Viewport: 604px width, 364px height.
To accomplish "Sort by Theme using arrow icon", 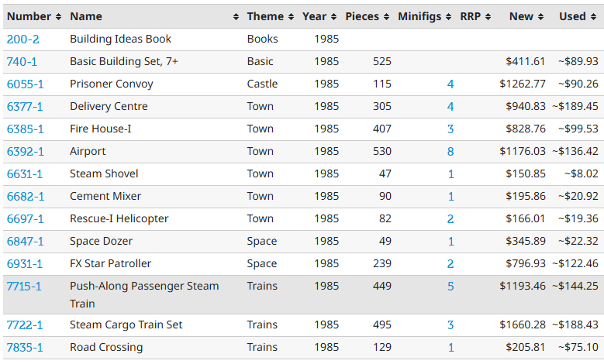I will pyautogui.click(x=292, y=16).
